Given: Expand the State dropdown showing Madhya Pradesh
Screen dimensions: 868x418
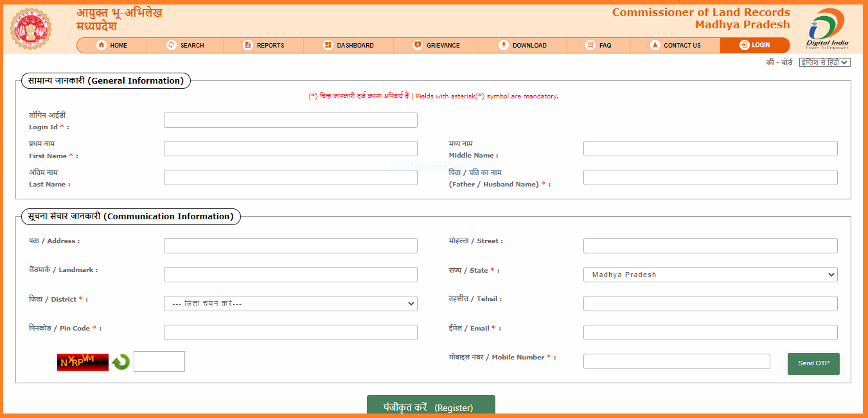Looking at the screenshot, I should pyautogui.click(x=711, y=275).
